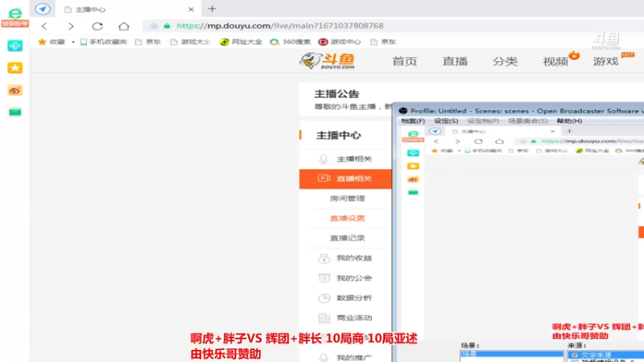Click the 360 browser logo icon
Screen dimensions: 644x362
[14, 13]
